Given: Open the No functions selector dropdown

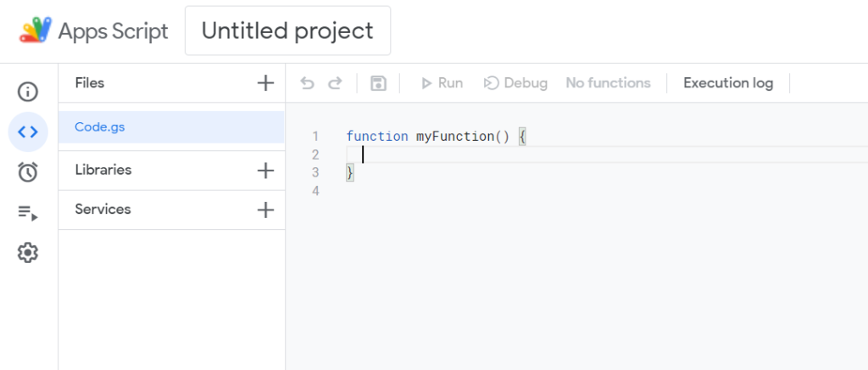Looking at the screenshot, I should point(608,83).
